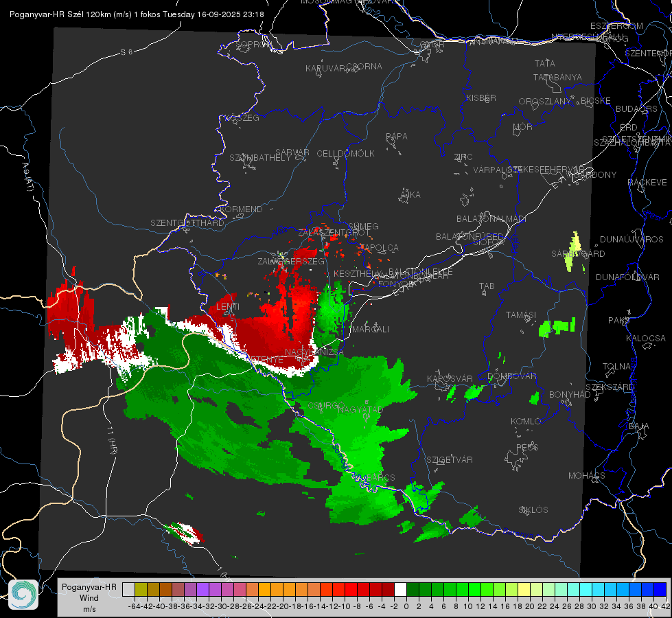The width and height of the screenshot is (672, 618).
Task: Click the DOMBOVAR city label
Action: pos(512,376)
